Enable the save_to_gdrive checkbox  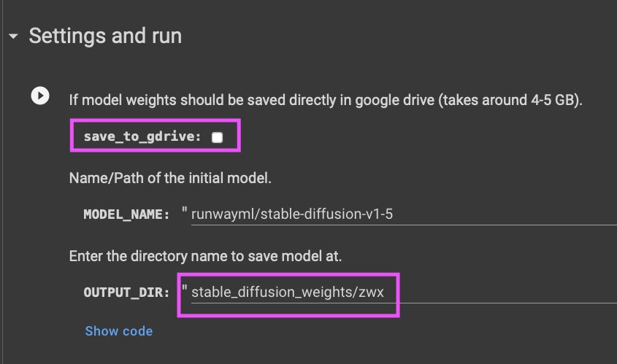(217, 137)
